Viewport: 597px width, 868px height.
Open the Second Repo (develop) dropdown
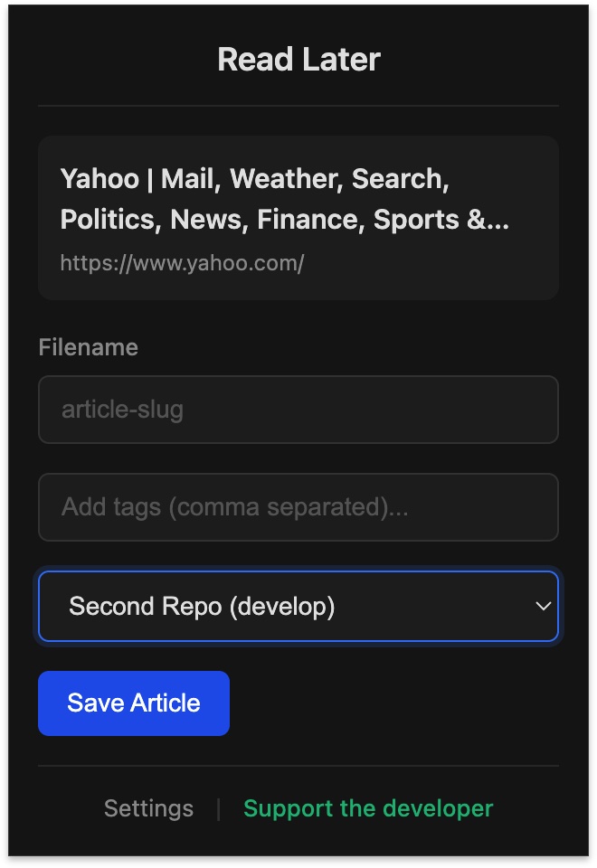click(298, 606)
